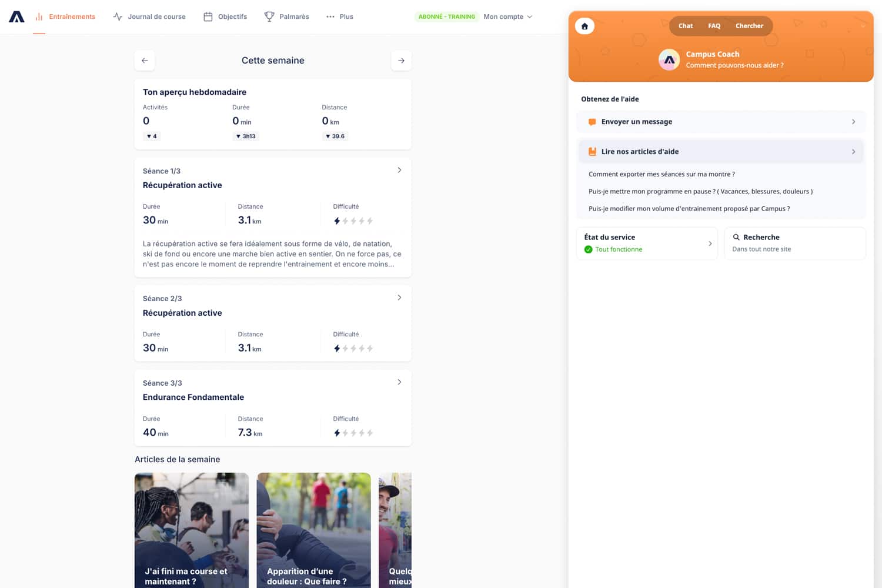
Task: Click the Campus logo in top-left corner
Action: 16,16
